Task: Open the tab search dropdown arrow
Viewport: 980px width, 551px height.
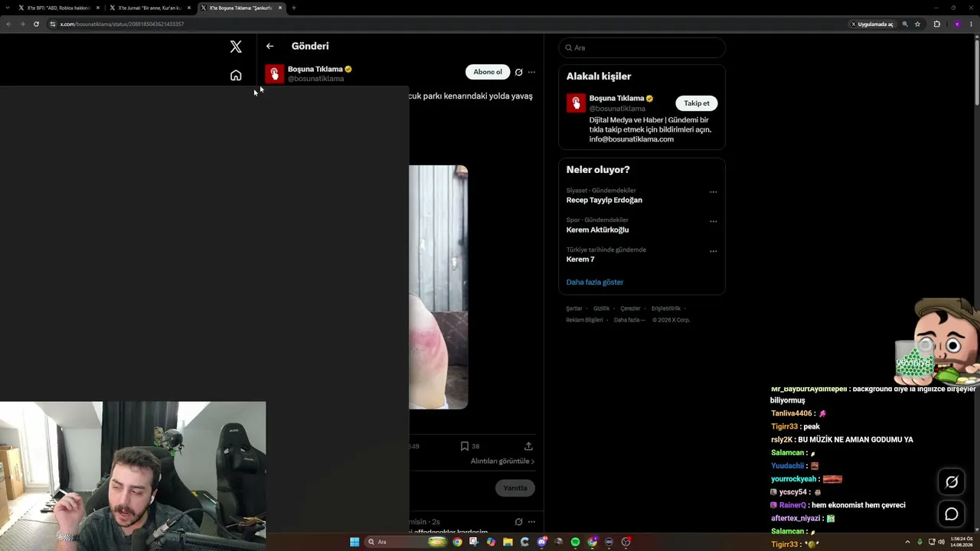Action: [8, 8]
